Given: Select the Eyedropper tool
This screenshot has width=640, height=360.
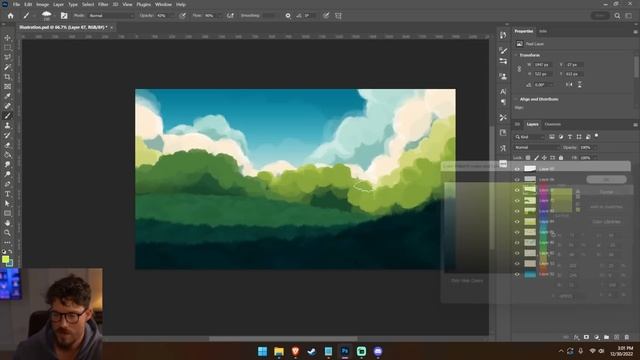Looking at the screenshot, I should [x=7, y=96].
